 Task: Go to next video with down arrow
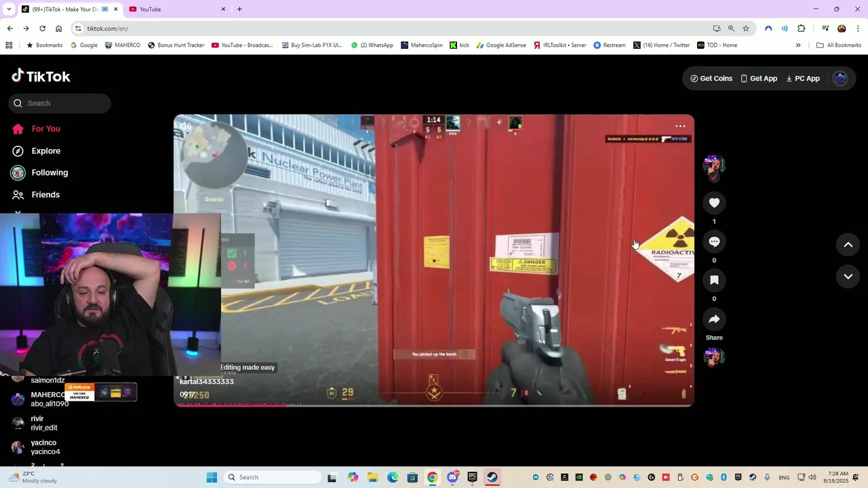coord(848,276)
